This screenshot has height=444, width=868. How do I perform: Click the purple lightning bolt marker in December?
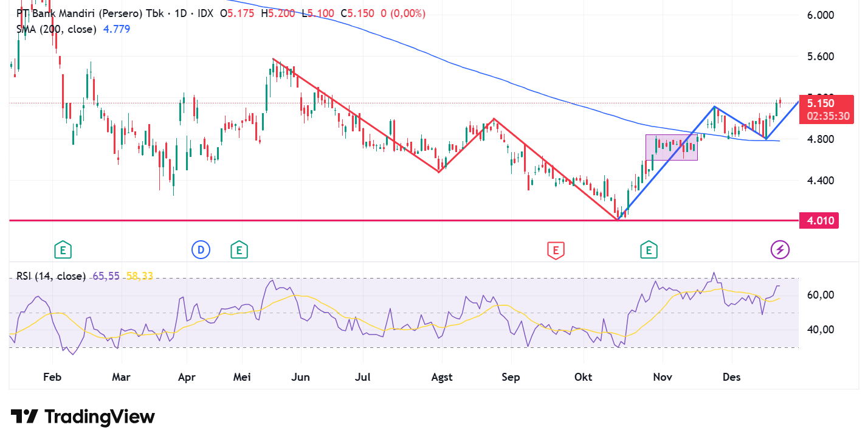pos(780,249)
